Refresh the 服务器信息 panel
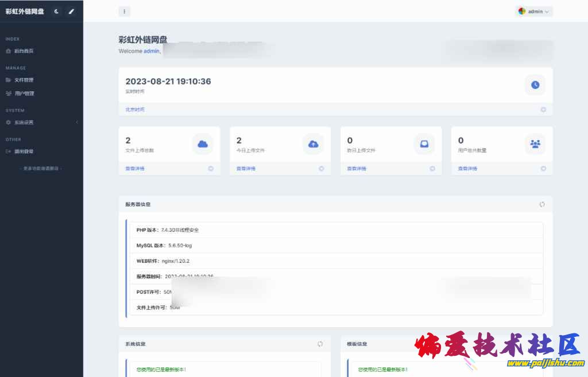Screen dimensions: 588x377 (x=542, y=204)
